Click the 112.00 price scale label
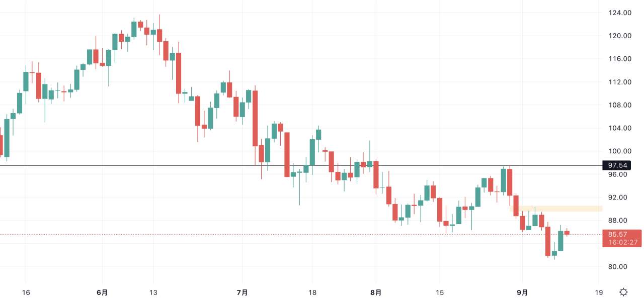This screenshot has height=300, width=644. (x=619, y=82)
